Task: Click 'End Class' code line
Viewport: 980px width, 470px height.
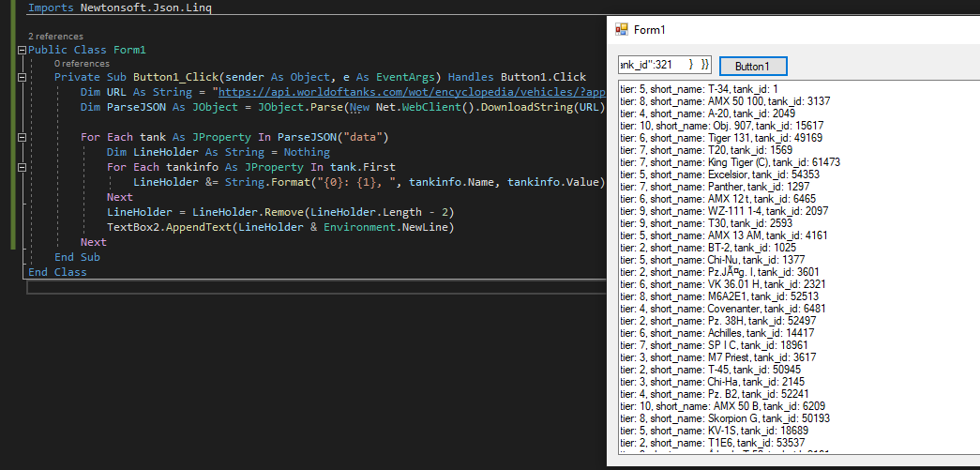Action: pos(57,272)
